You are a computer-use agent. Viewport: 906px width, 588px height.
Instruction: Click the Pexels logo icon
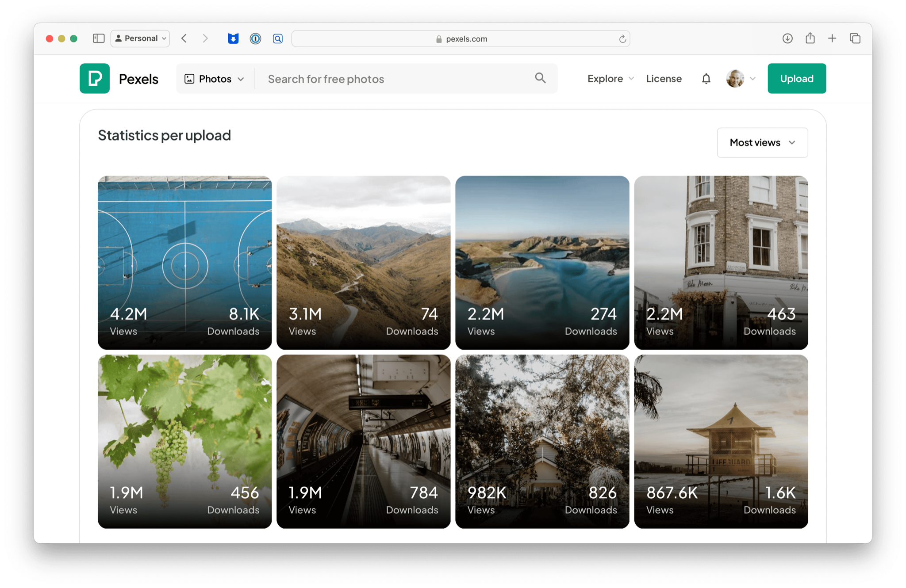(95, 78)
